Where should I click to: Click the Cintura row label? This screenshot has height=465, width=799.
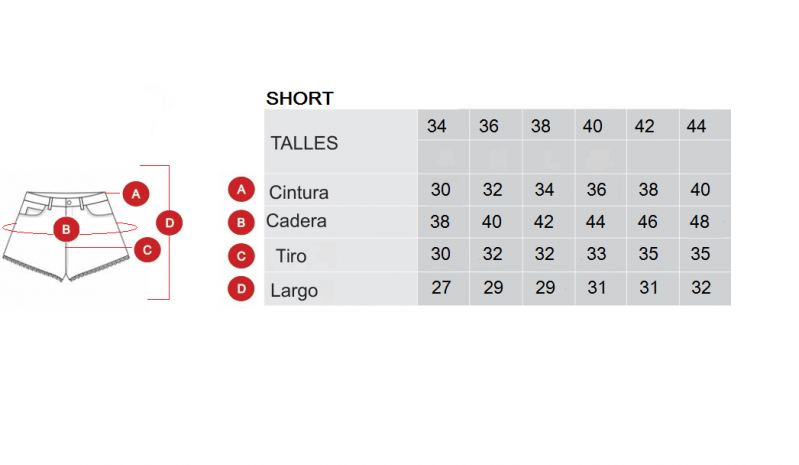tap(299, 193)
